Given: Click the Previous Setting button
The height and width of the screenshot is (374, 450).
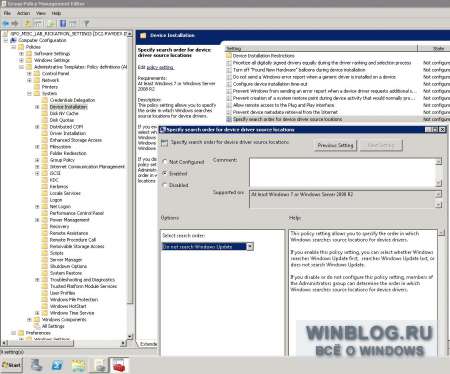Looking at the screenshot, I should 335,145.
